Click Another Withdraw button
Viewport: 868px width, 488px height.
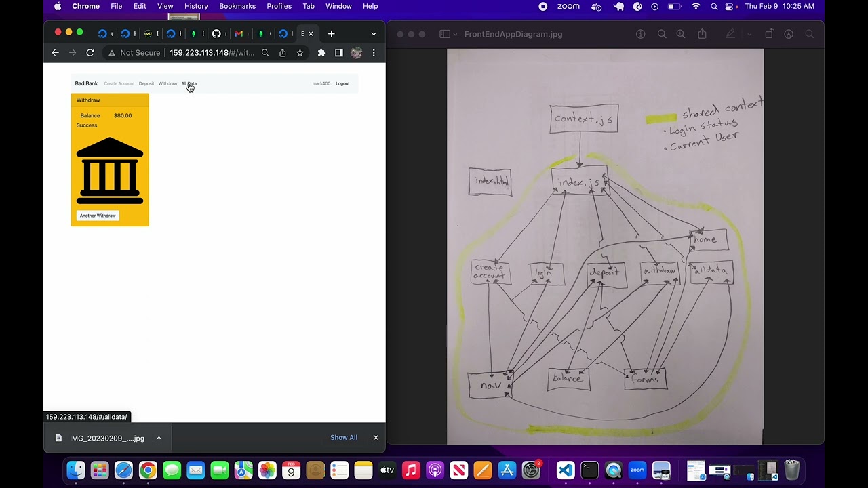click(x=98, y=216)
